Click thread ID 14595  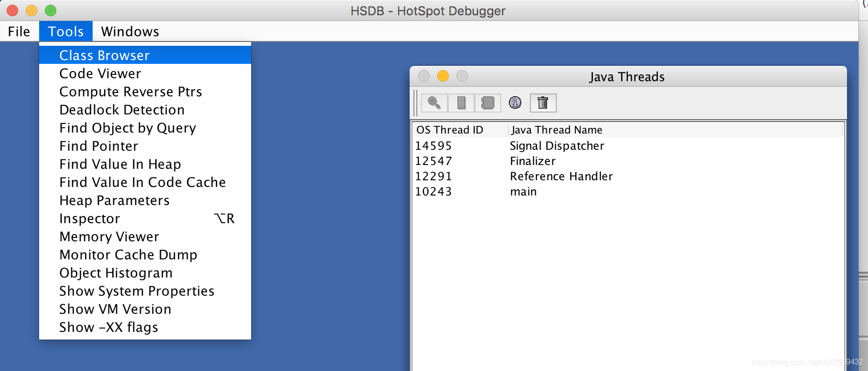click(x=434, y=145)
